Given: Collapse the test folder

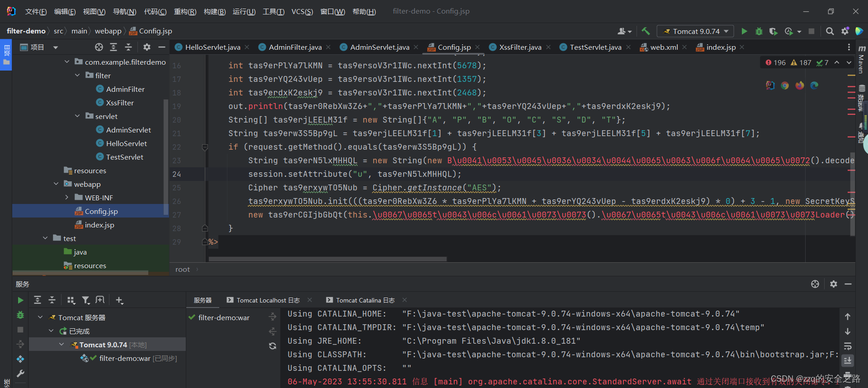Looking at the screenshot, I should (x=45, y=238).
